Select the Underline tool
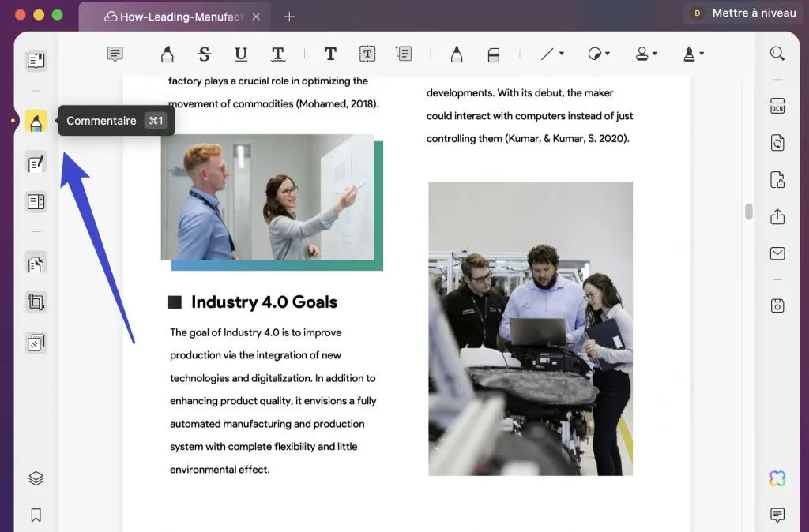Image resolution: width=809 pixels, height=532 pixels. pos(241,54)
